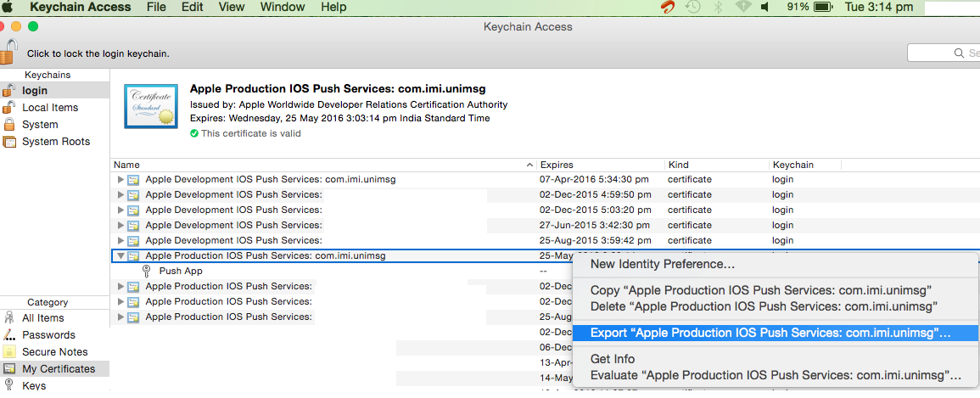Sort by Keychain column header
The width and height of the screenshot is (980, 398).
(805, 165)
